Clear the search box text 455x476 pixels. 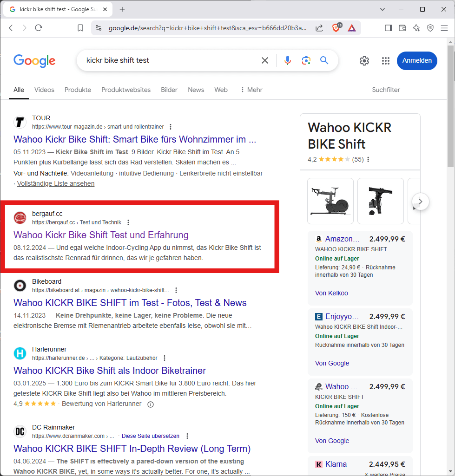point(265,60)
